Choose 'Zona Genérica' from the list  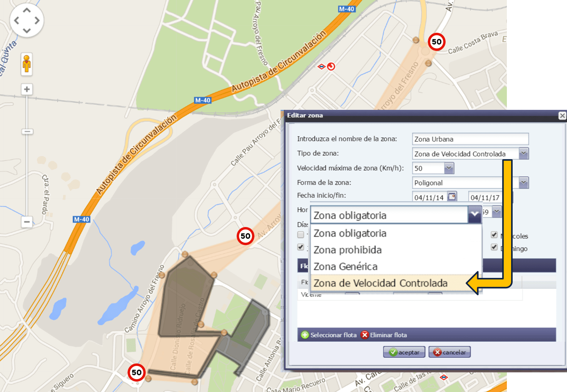click(396, 266)
